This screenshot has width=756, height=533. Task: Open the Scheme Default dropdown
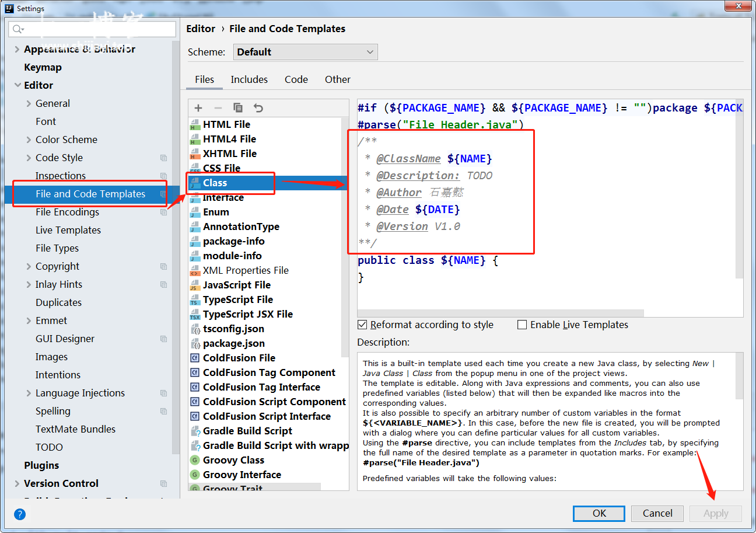305,52
